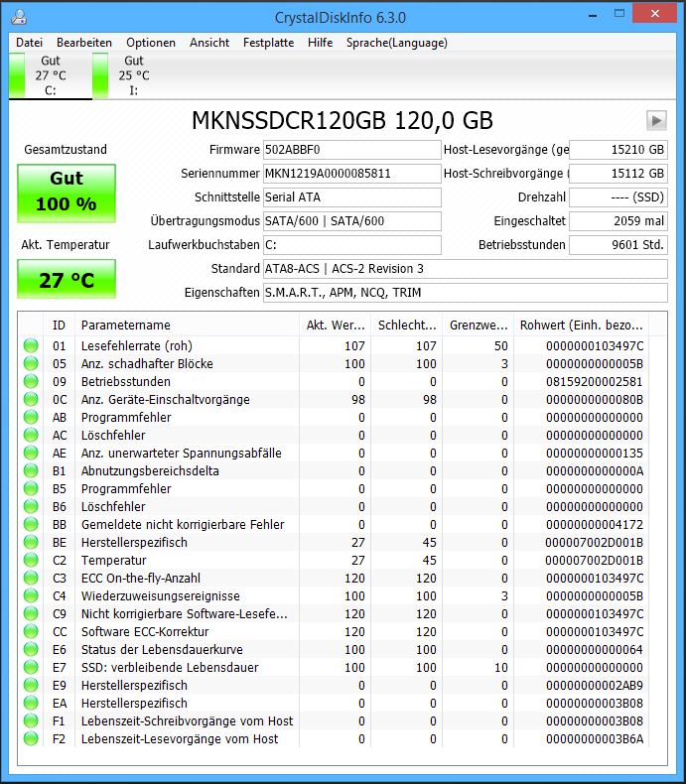The width and height of the screenshot is (686, 784).
Task: Click status dot for B6 Löschfehler
Action: tap(31, 506)
